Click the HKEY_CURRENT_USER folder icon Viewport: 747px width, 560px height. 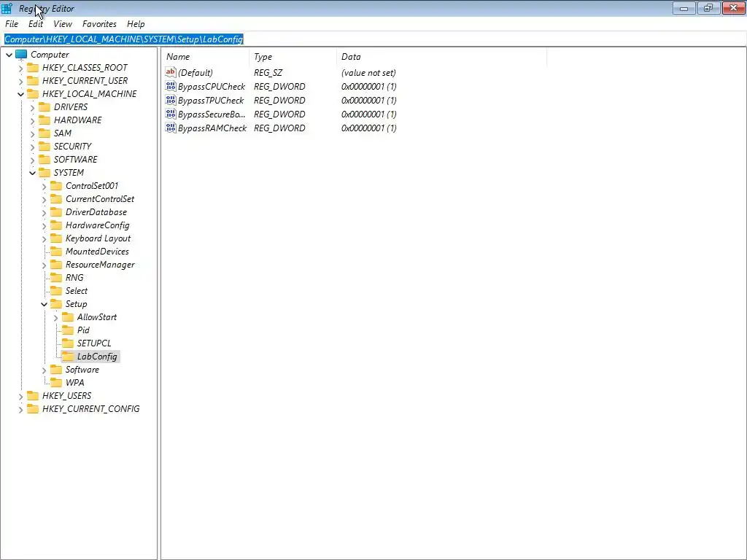(x=33, y=80)
